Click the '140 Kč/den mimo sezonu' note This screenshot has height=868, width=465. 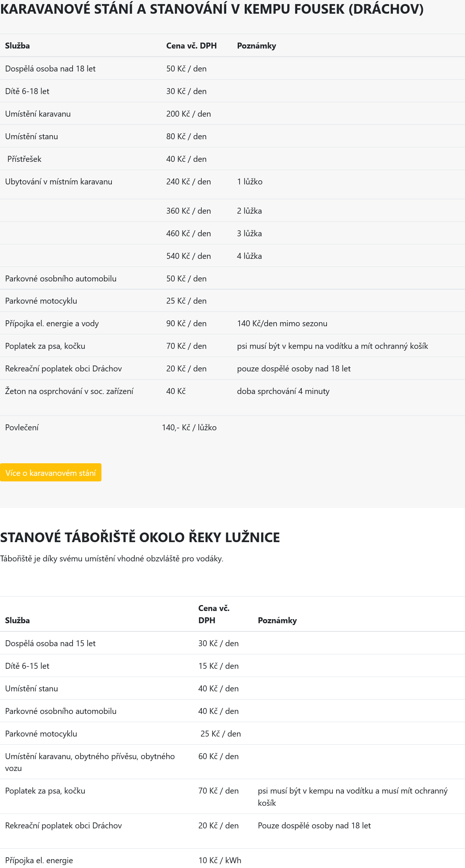click(x=282, y=323)
